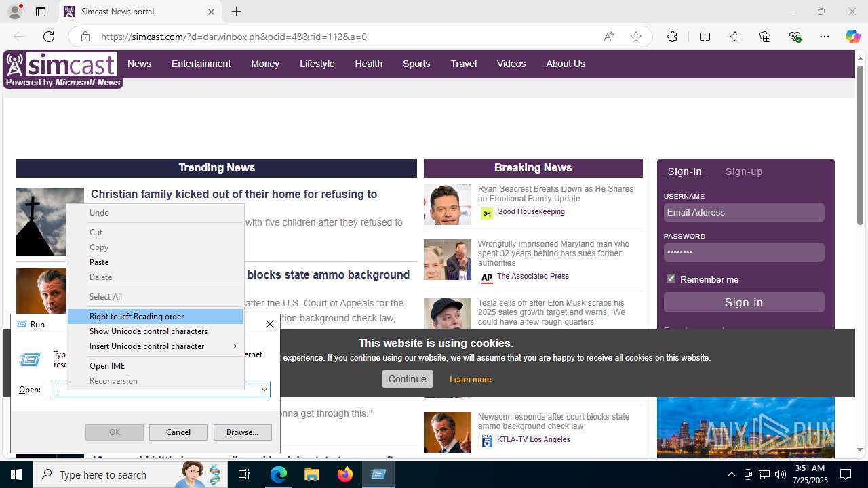Click Browse... in the Run dialog

tap(242, 432)
